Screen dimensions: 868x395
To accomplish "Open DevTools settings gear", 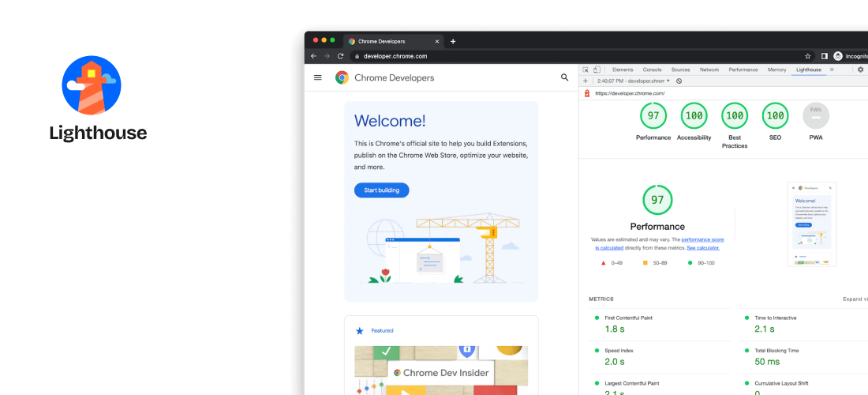I will coord(860,70).
